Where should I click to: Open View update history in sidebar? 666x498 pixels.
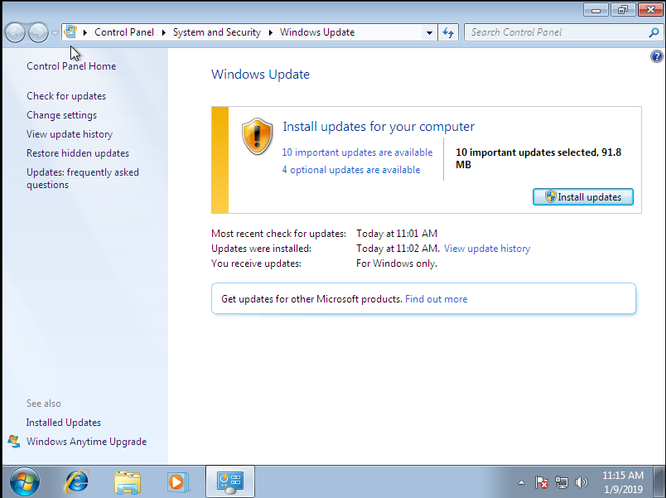click(69, 134)
